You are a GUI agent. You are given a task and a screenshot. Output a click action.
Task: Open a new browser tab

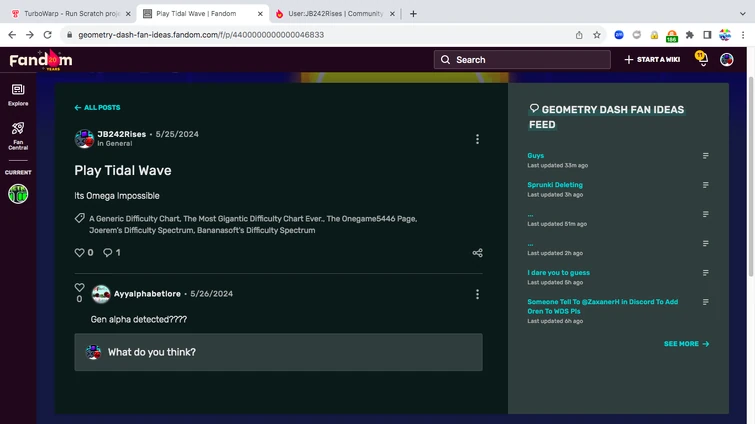pos(413,13)
